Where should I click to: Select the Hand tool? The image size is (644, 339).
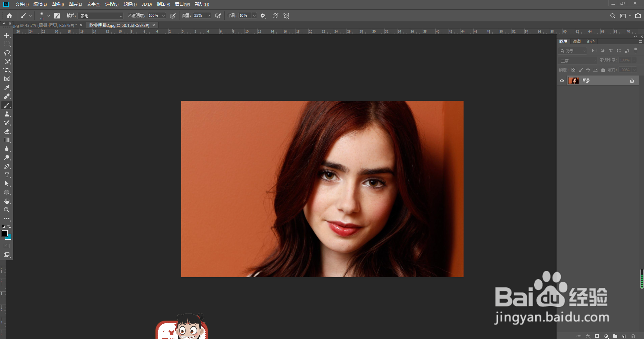pos(7,201)
